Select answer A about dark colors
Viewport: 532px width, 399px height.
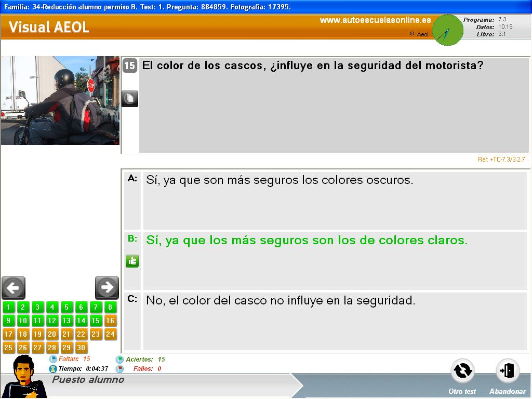[x=280, y=180]
